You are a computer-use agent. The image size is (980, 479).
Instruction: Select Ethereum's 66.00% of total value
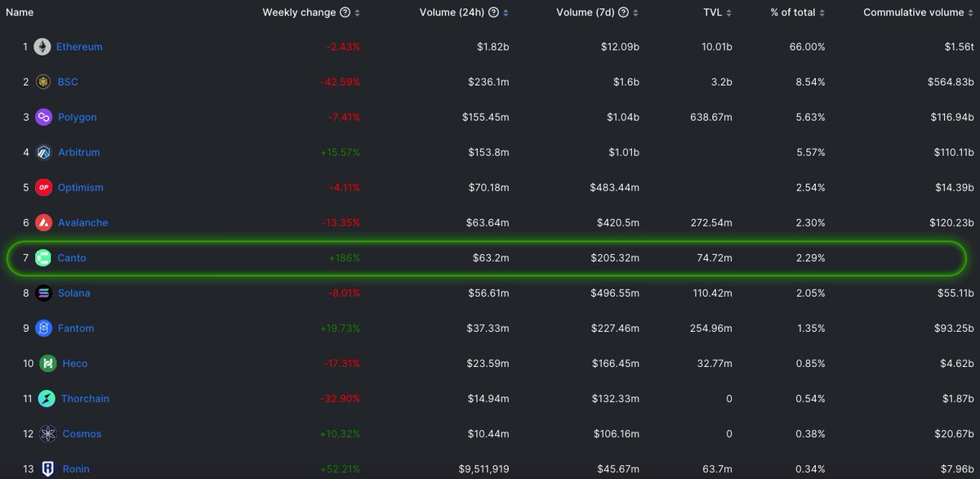[806, 47]
